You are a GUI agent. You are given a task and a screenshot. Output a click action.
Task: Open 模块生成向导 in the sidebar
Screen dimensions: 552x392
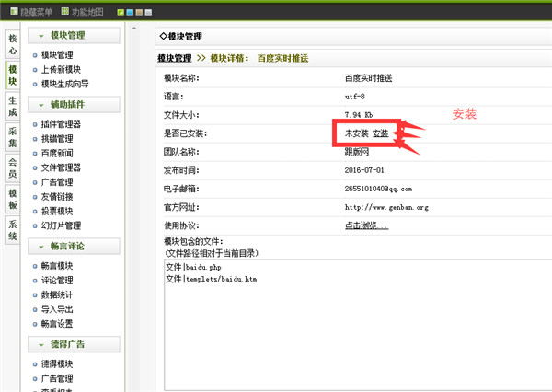(64, 84)
